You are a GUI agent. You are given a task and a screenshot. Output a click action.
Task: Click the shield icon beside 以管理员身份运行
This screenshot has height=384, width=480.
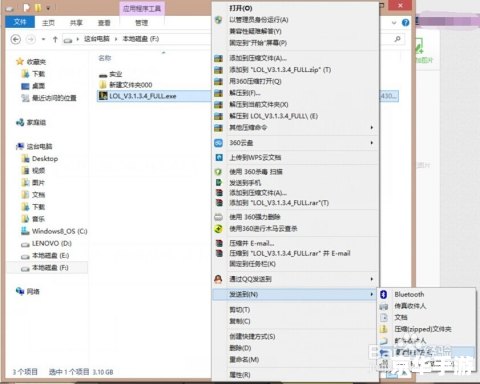tap(218, 20)
